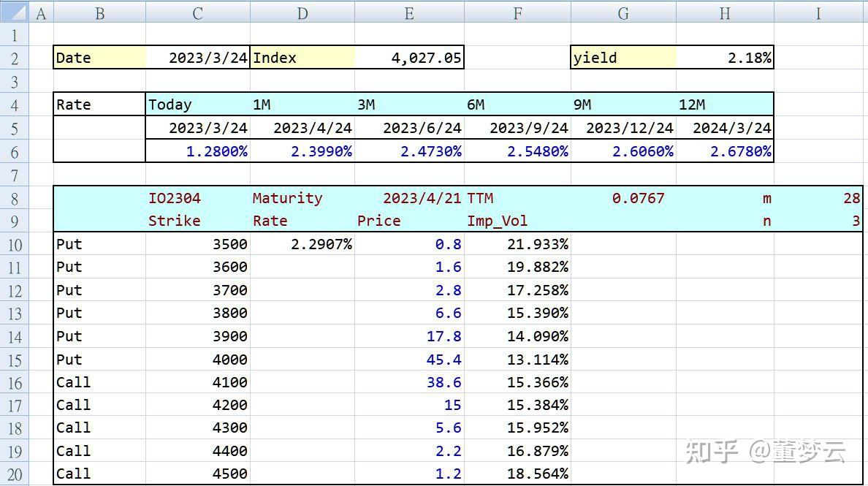This screenshot has height=486, width=868.
Task: Click the Today header cell
Action: (197, 105)
